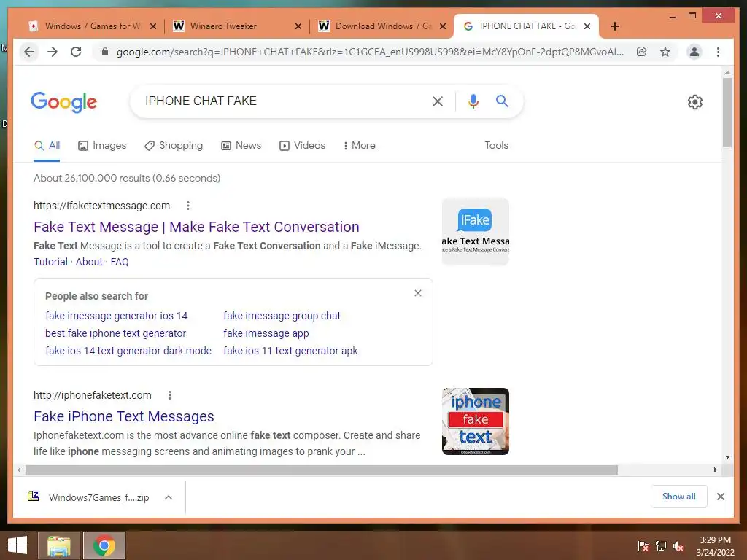This screenshot has height=560, width=747.
Task: Go back to the previous page
Action: (x=29, y=52)
